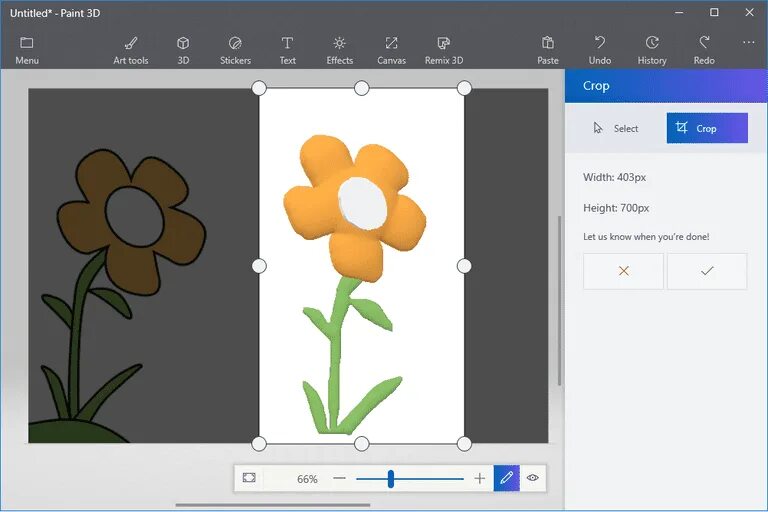The image size is (768, 512).
Task: Toggle the eye 3D view mode
Action: pyautogui.click(x=532, y=478)
